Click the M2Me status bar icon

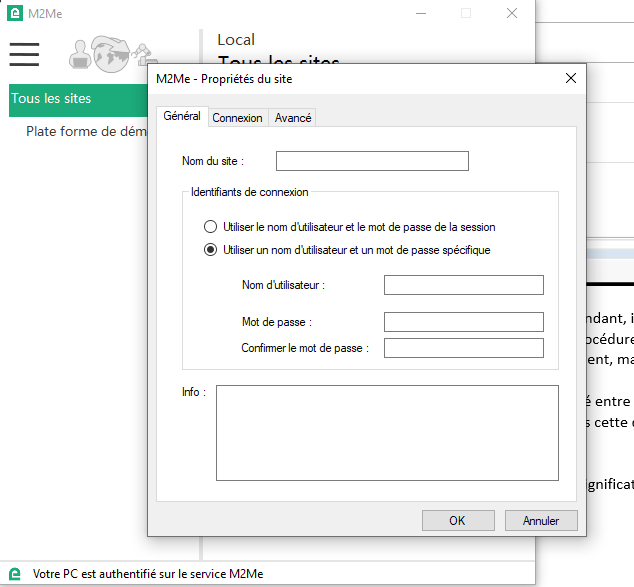click(15, 574)
